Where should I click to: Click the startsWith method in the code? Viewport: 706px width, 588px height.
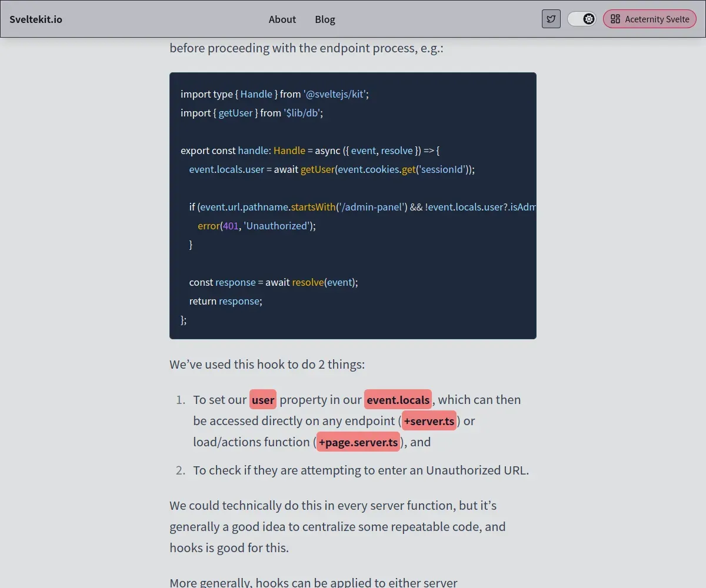(313, 207)
